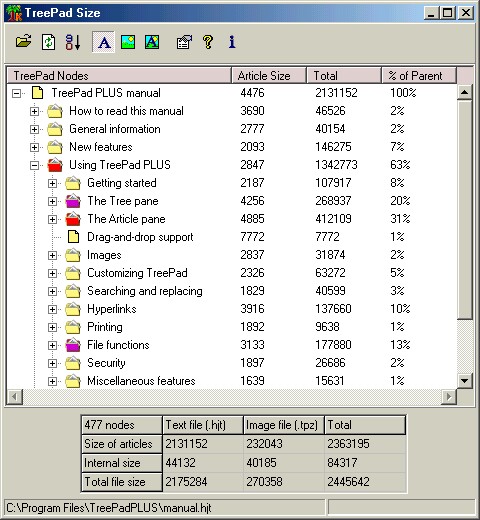
Task: Expand the 'The Article pane' node
Action: click(52, 219)
